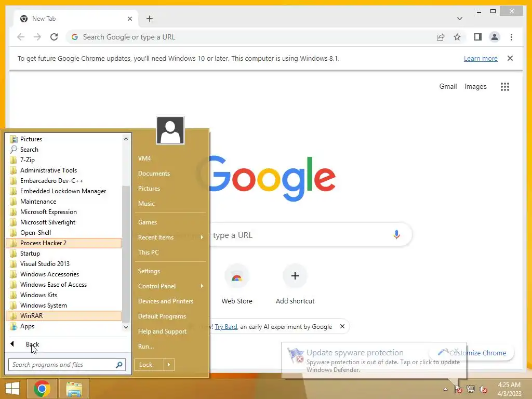Open File Explorer from the taskbar

click(74, 389)
